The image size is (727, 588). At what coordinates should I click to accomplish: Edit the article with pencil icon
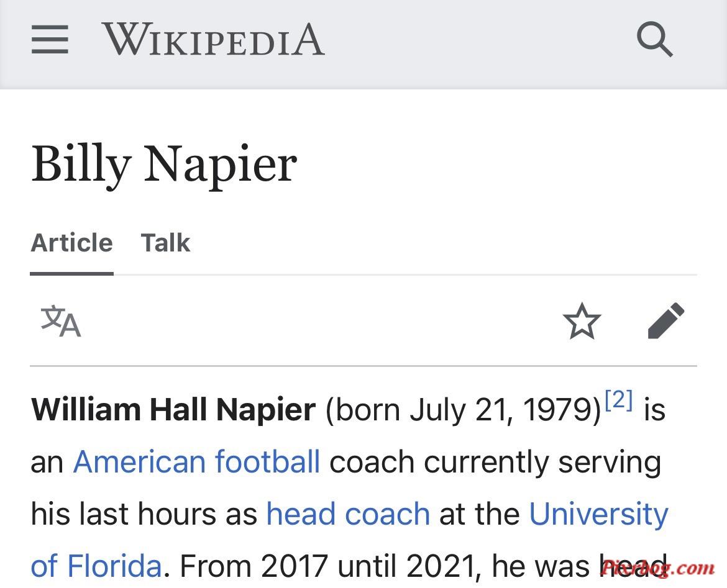(666, 320)
